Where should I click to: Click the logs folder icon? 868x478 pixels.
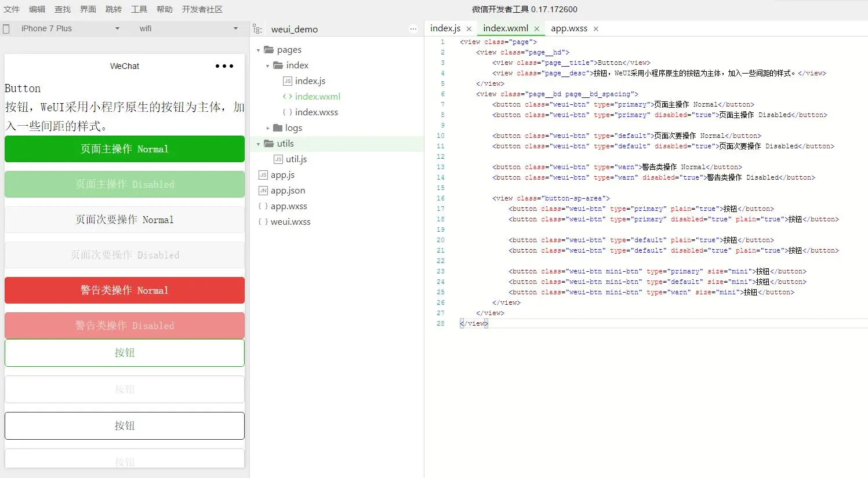pyautogui.click(x=278, y=128)
